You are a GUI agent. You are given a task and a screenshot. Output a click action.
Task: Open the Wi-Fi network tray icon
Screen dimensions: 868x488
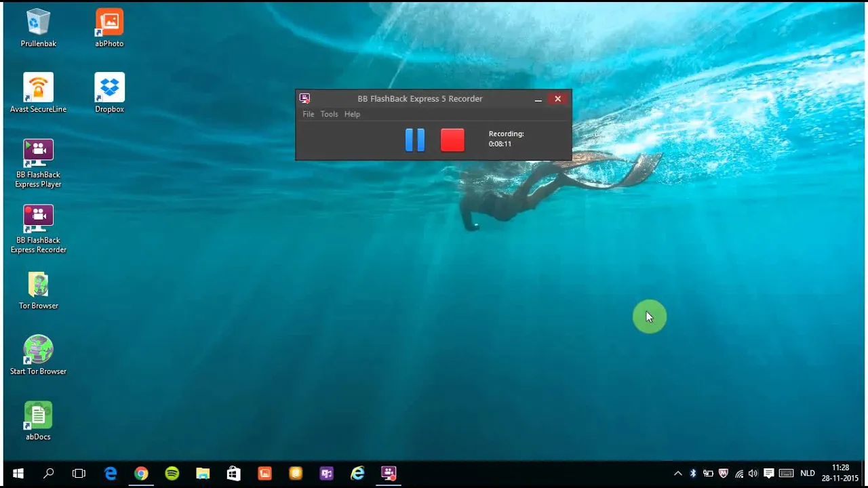click(738, 474)
